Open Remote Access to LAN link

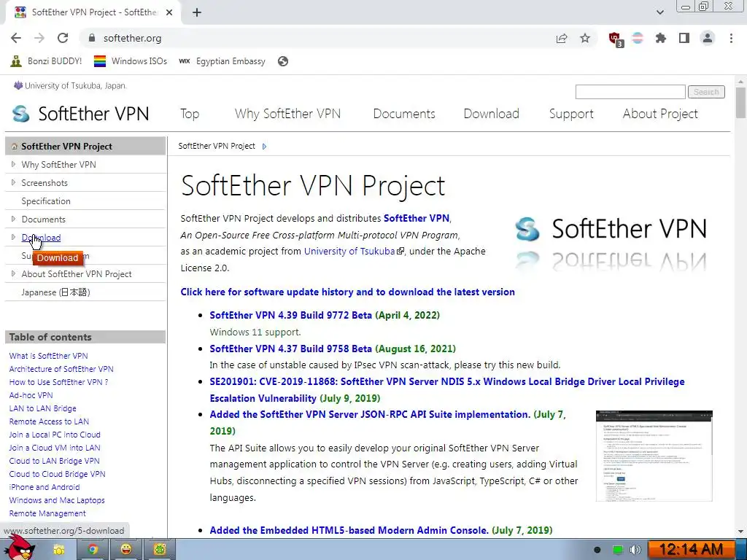(x=49, y=421)
